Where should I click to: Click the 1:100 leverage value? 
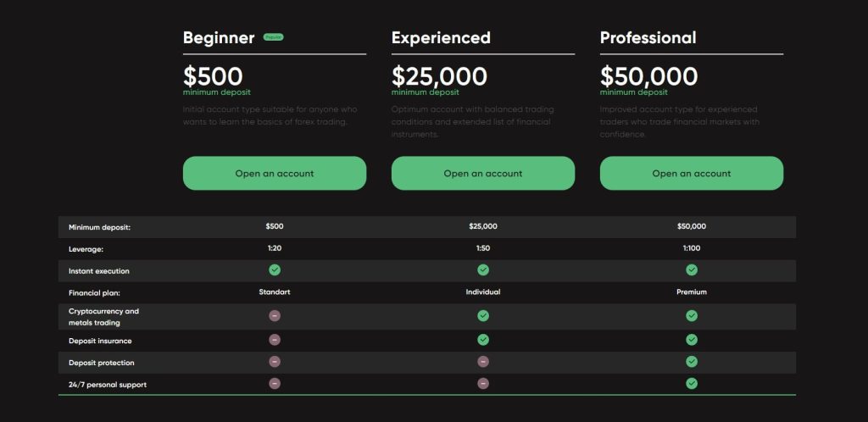click(692, 248)
